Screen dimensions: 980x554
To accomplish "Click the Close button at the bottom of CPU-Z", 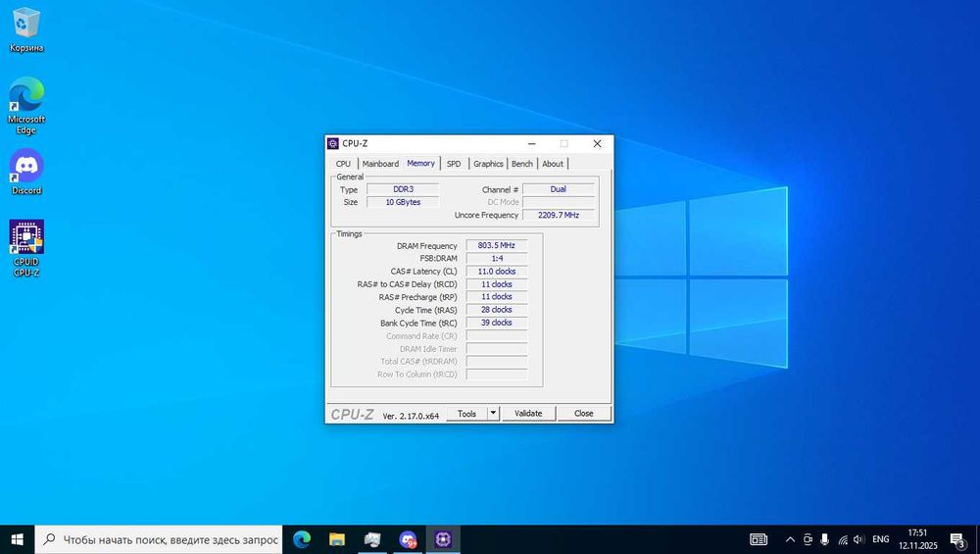I will pos(584,414).
